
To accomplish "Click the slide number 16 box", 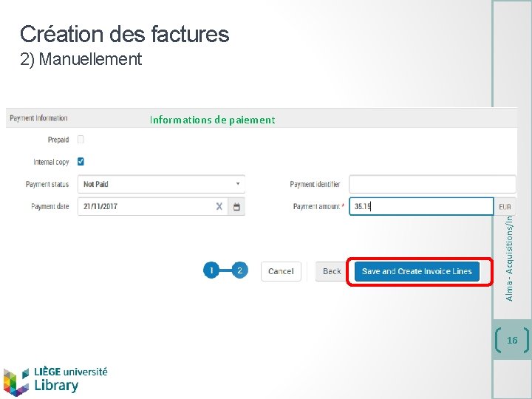I will pyautogui.click(x=512, y=340).
